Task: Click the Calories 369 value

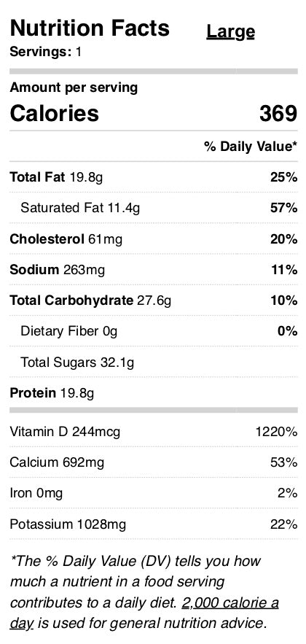Action: tap(278, 113)
